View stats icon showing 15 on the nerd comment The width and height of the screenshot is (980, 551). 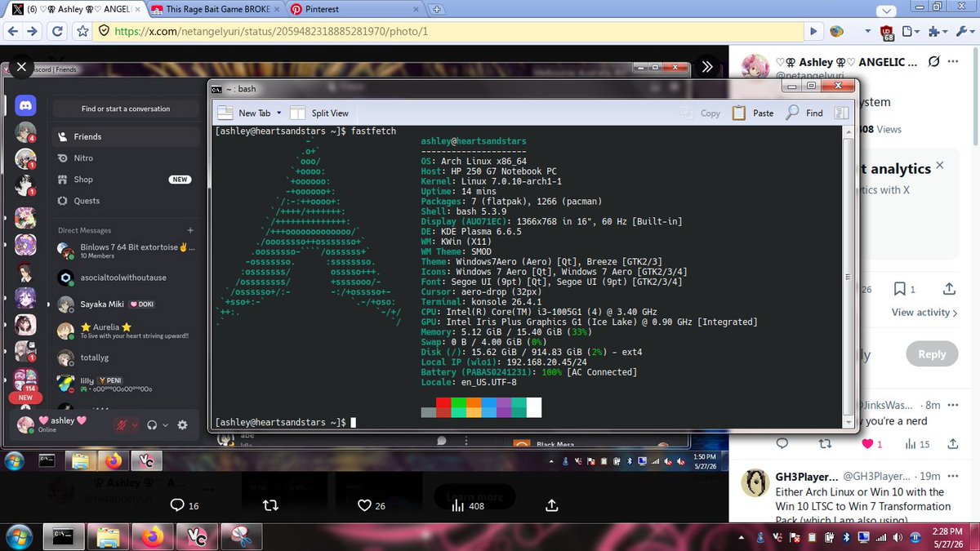[917, 444]
